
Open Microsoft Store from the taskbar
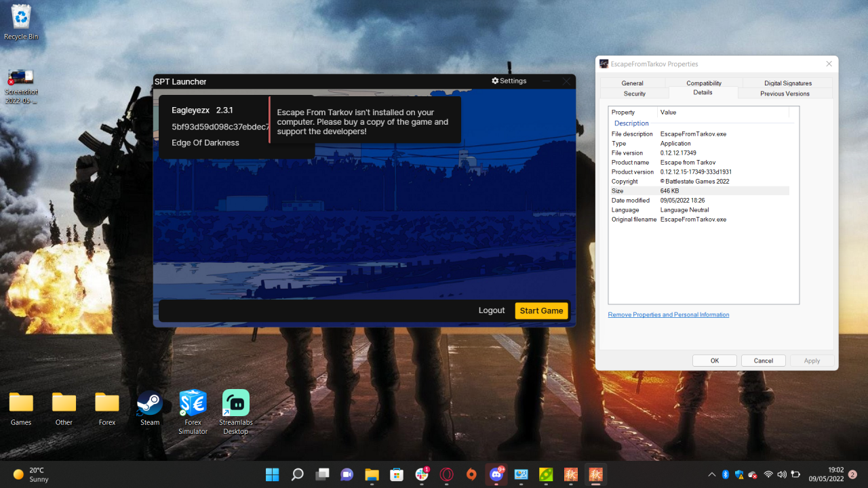pos(397,474)
